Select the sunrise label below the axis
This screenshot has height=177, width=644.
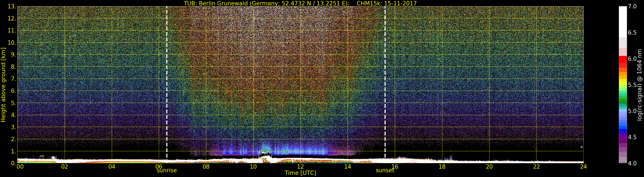click(167, 171)
